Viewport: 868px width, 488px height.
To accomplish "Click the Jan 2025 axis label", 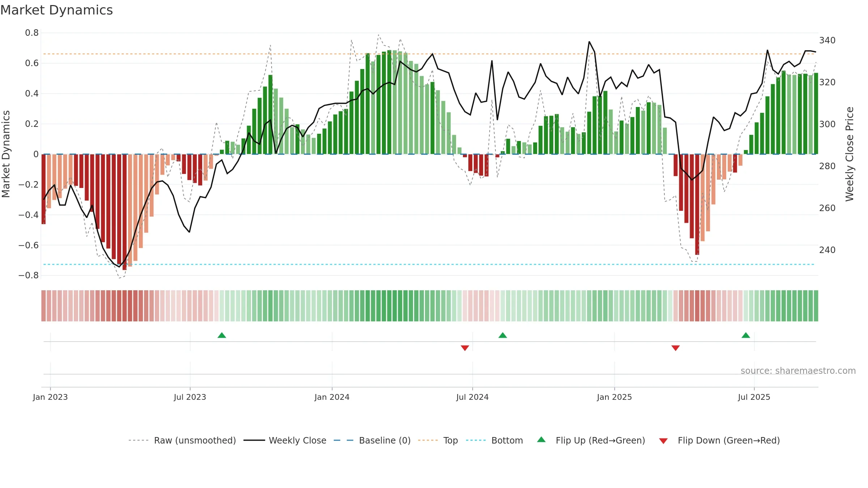I will [x=614, y=397].
